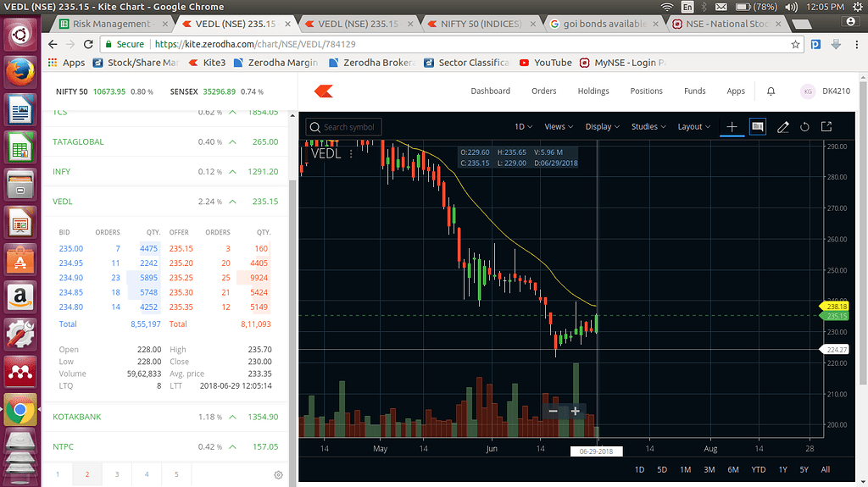
Task: Click the chart Search symbol field
Action: tap(344, 127)
